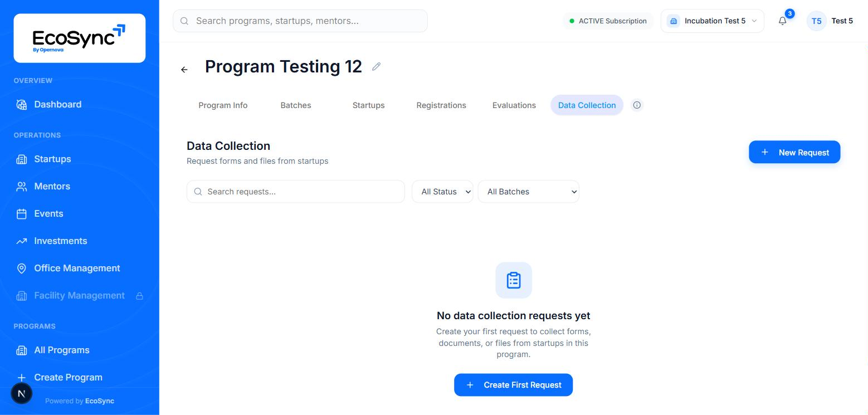Click the ACTIVE Subscription status badge
Viewport: 868px width, 415px height.
point(608,21)
